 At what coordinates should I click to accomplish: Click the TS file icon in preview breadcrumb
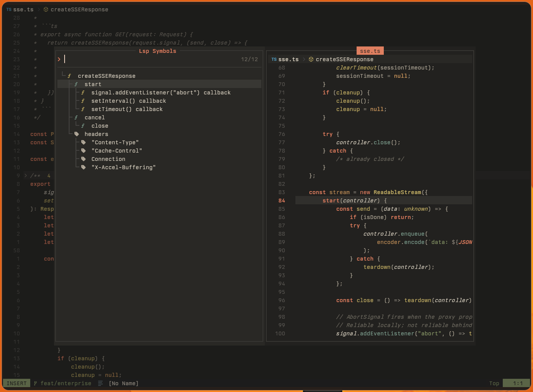pyautogui.click(x=274, y=59)
